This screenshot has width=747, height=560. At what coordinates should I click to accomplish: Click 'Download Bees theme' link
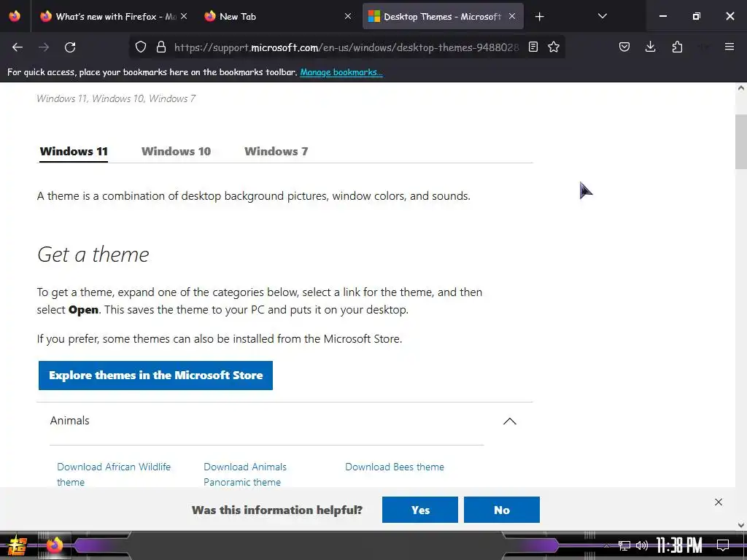[395, 467]
